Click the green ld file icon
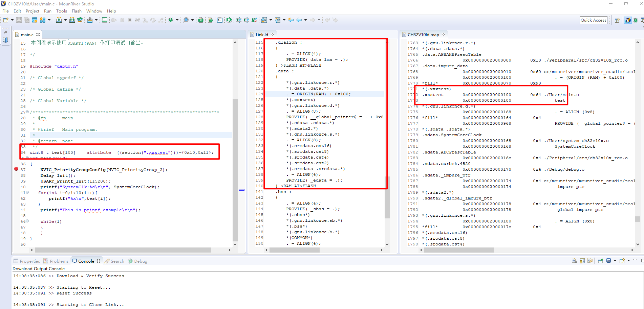Viewport: 644px width, 309px height. pyautogui.click(x=200, y=20)
